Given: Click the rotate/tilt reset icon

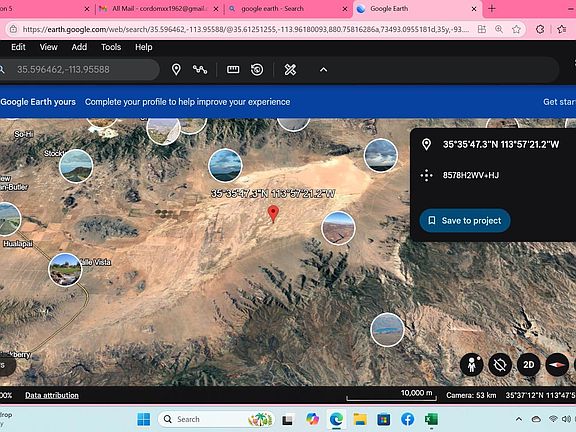Looking at the screenshot, I should (500, 364).
